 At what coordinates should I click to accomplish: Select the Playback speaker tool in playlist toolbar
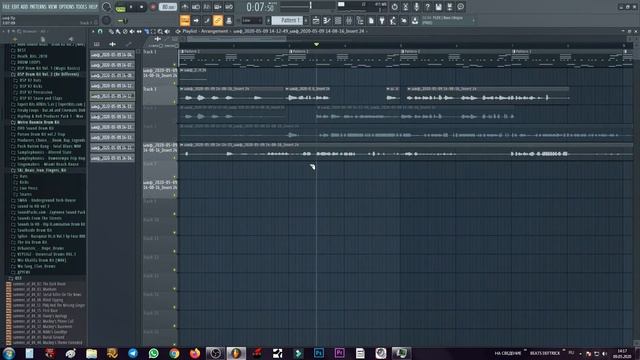(167, 31)
